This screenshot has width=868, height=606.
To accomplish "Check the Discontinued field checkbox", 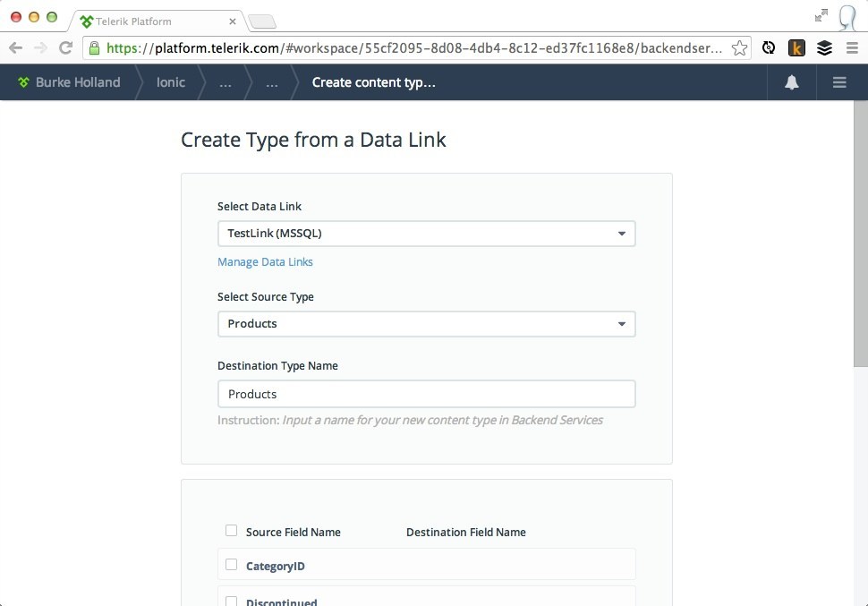I will (x=232, y=602).
